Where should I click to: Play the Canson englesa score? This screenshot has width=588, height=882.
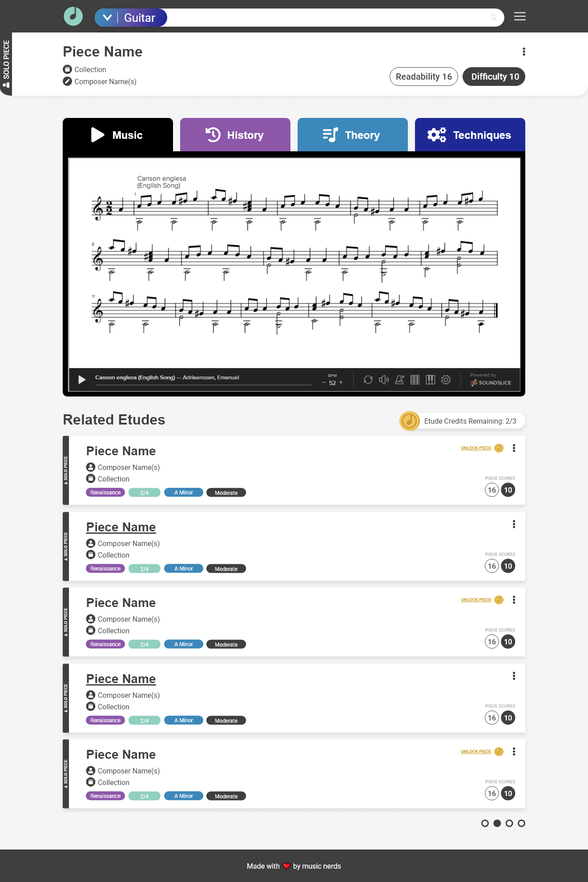(82, 380)
